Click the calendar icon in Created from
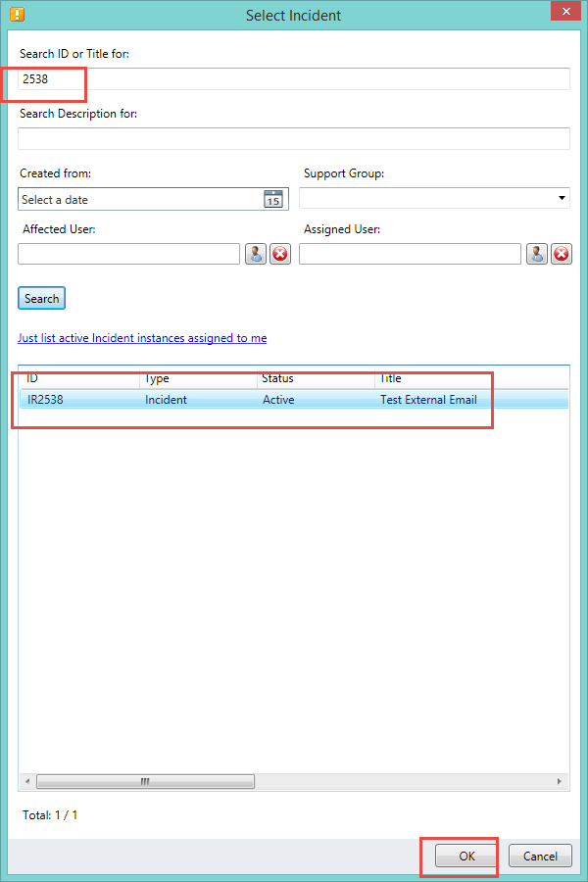 click(272, 199)
